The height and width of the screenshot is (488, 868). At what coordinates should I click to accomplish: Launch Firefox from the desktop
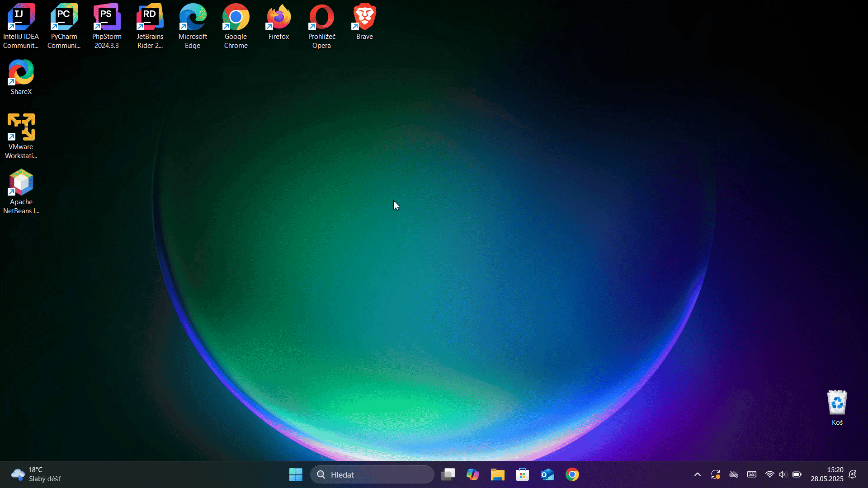point(278,18)
